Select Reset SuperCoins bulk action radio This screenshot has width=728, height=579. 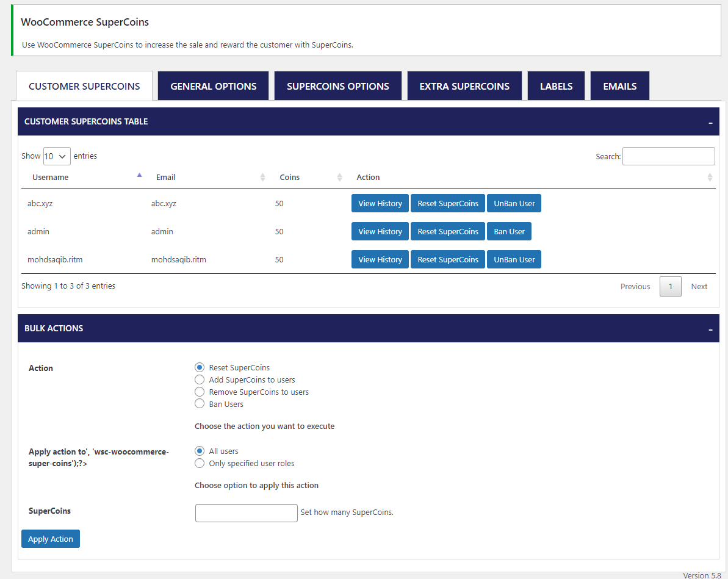pos(200,367)
